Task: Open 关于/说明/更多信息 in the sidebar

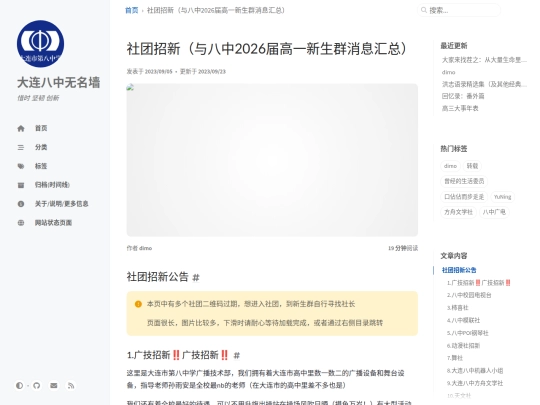Action: pyautogui.click(x=61, y=204)
